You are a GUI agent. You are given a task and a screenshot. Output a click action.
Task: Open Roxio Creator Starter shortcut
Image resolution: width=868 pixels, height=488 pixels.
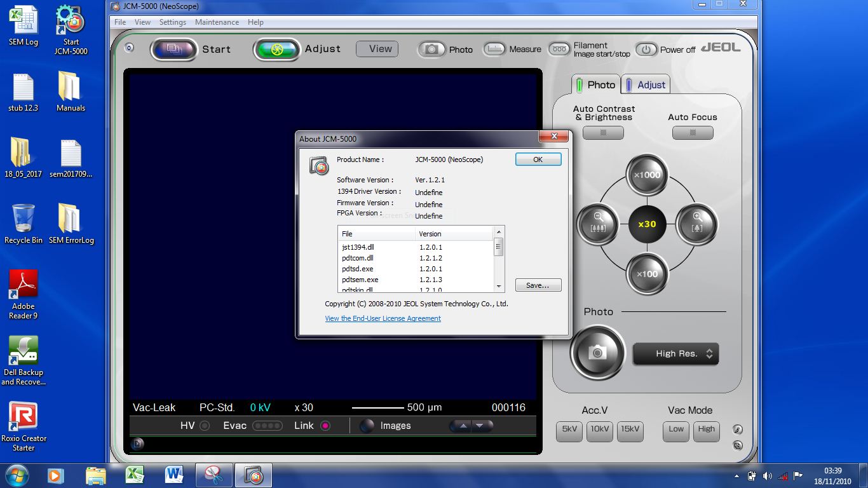pyautogui.click(x=24, y=426)
